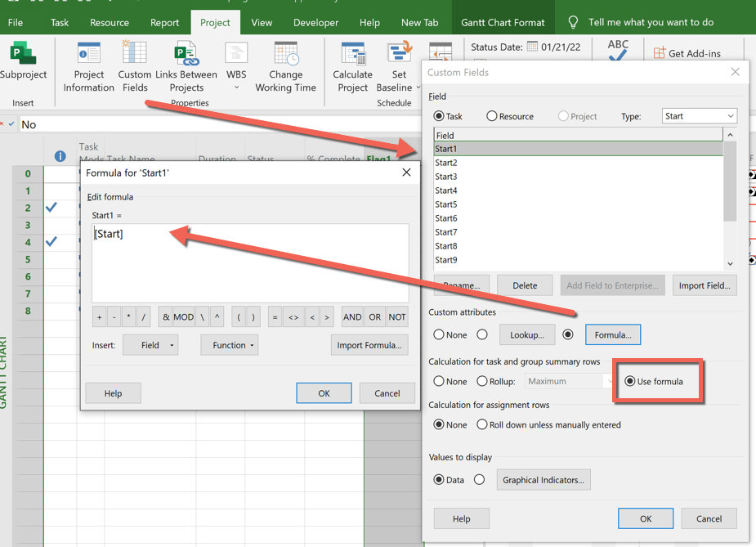Image resolution: width=756 pixels, height=547 pixels.
Task: Select row 6 header in Gantt table
Action: pyautogui.click(x=28, y=276)
